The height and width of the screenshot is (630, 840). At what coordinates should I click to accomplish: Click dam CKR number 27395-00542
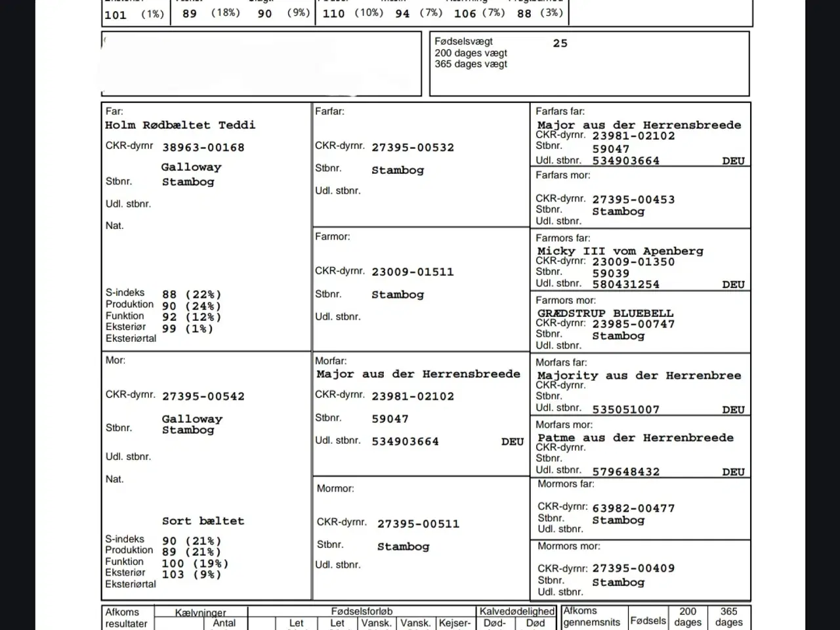click(203, 397)
